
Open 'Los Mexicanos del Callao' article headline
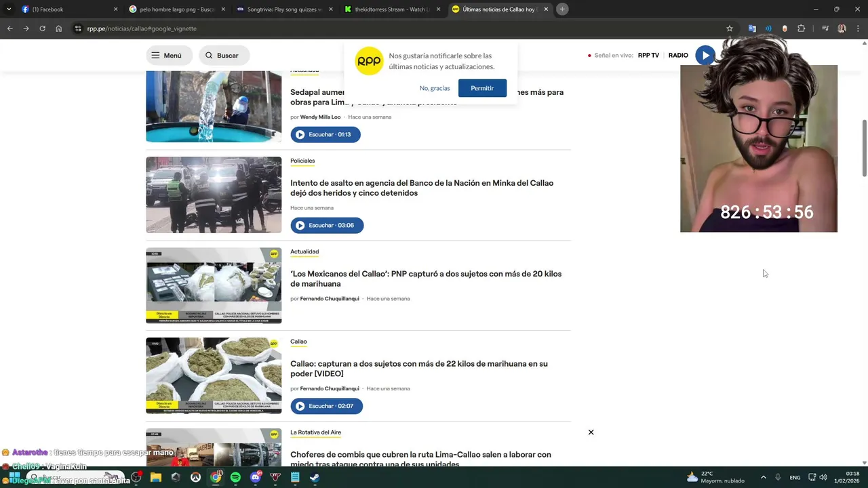[x=426, y=279]
